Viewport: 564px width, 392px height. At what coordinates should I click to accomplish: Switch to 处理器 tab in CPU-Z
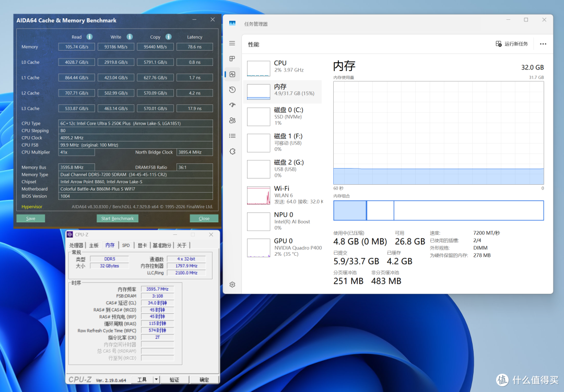76,245
